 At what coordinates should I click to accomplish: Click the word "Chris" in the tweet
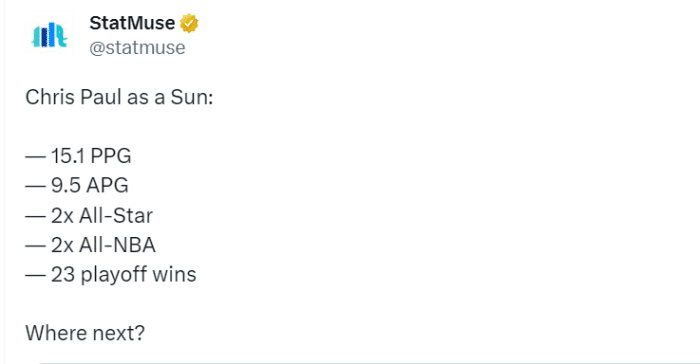[50, 97]
